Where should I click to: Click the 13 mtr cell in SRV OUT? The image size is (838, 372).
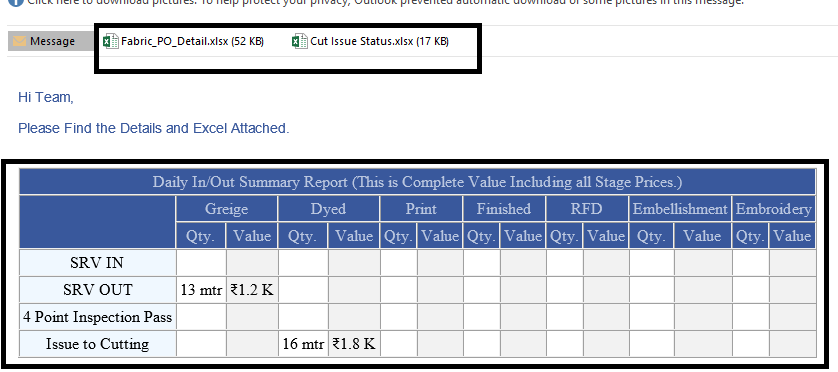click(201, 290)
